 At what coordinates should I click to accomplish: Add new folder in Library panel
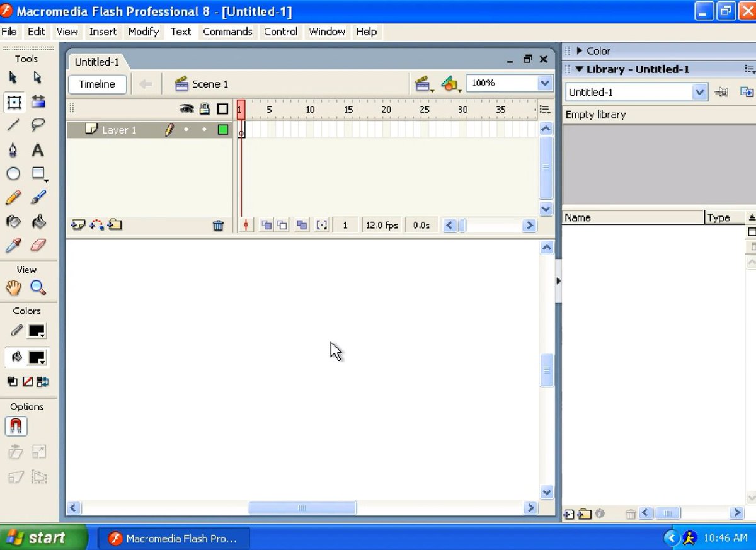pyautogui.click(x=585, y=514)
